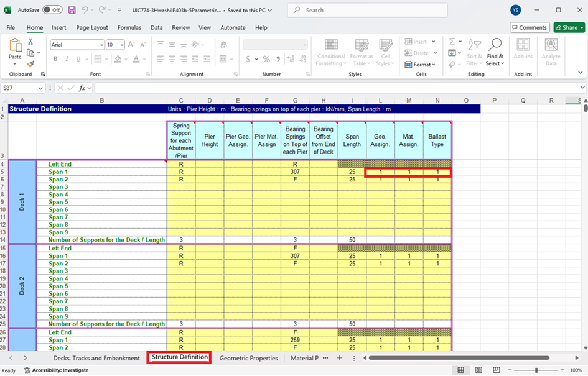Expand the Name Box dropdown arrow
Screen dimensions: 588x376
(41, 88)
